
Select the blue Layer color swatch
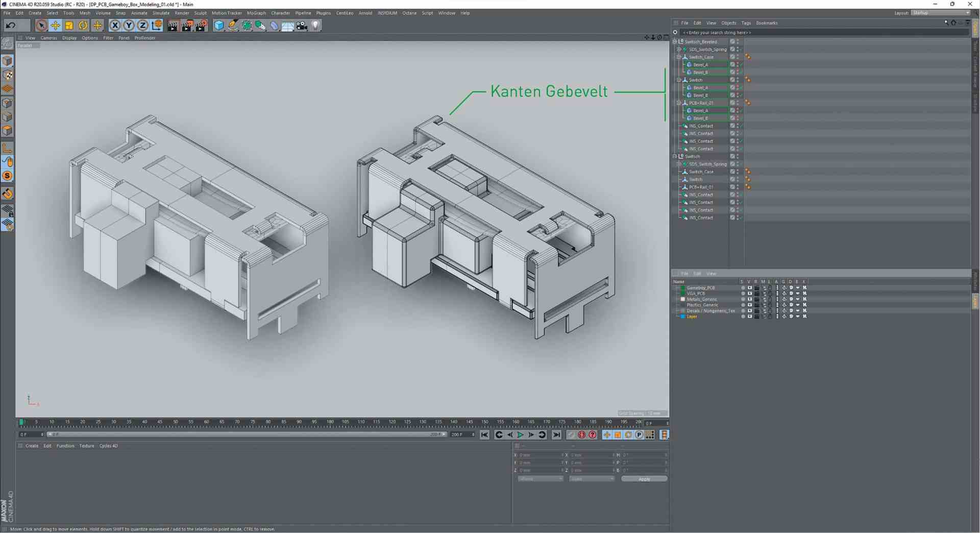pyautogui.click(x=682, y=317)
